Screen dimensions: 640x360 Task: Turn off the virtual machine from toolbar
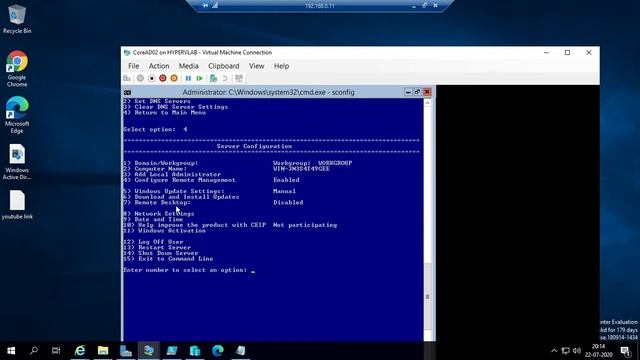pos(151,78)
